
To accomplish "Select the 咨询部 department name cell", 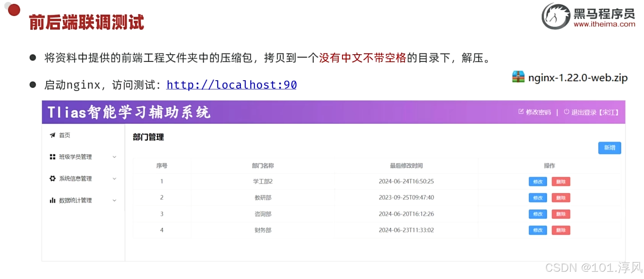I will (x=263, y=214).
